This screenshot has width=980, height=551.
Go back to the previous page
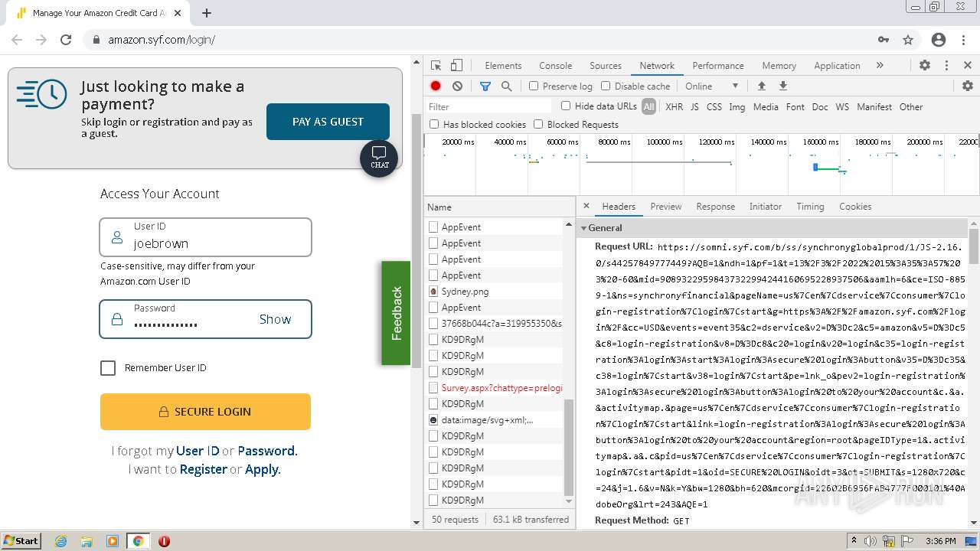(17, 40)
